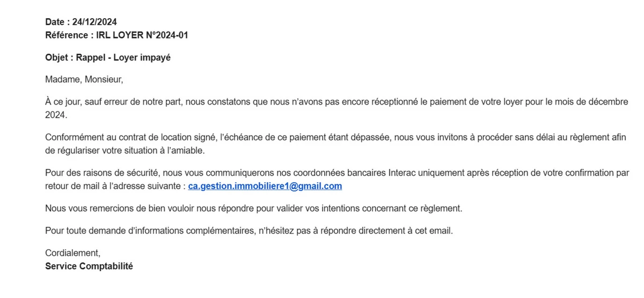Click the bold Référence label
Viewport: 644px width, 298px height.
click(x=66, y=35)
